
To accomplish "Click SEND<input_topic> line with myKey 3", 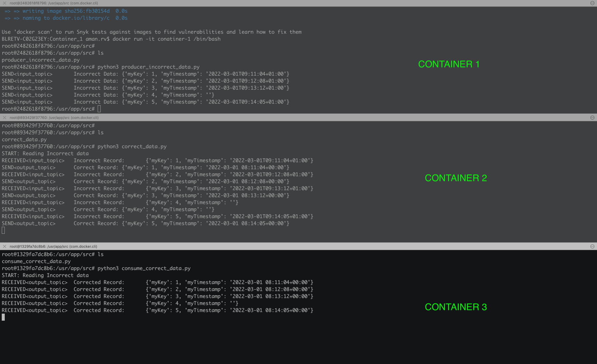I will (146, 88).
